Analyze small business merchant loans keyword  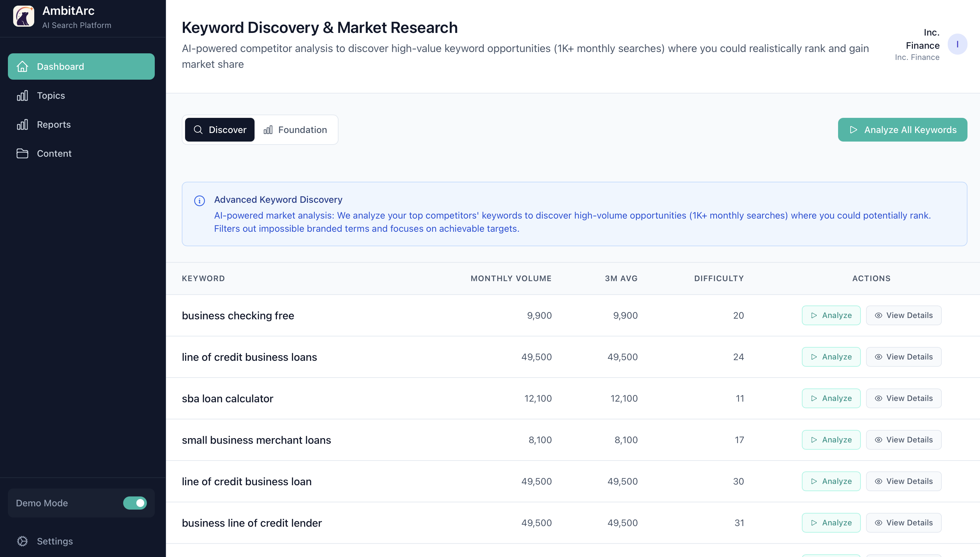[831, 439]
